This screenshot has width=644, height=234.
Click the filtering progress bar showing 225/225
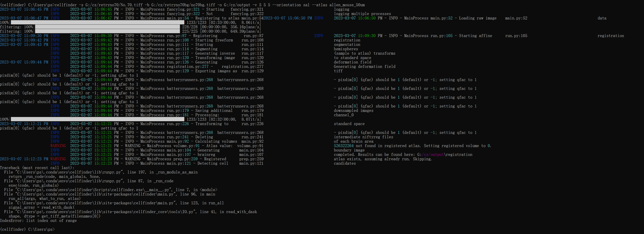(x=108, y=31)
